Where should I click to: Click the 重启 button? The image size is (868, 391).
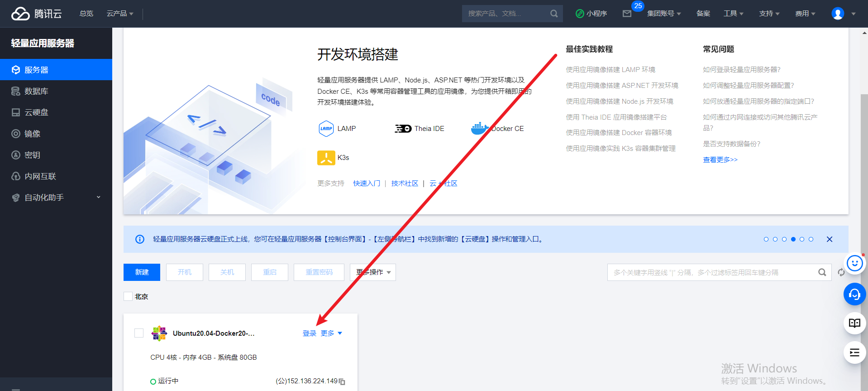(270, 272)
